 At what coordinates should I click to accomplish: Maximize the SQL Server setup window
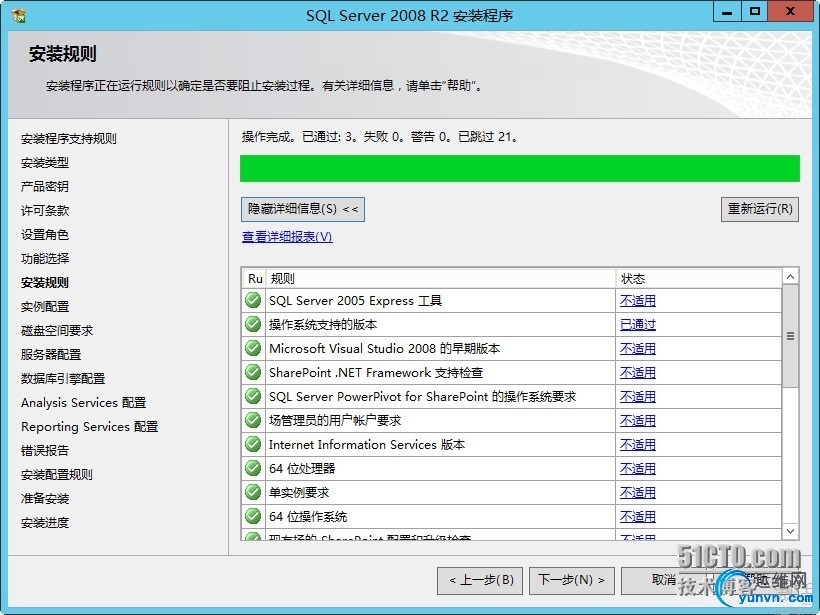[755, 12]
